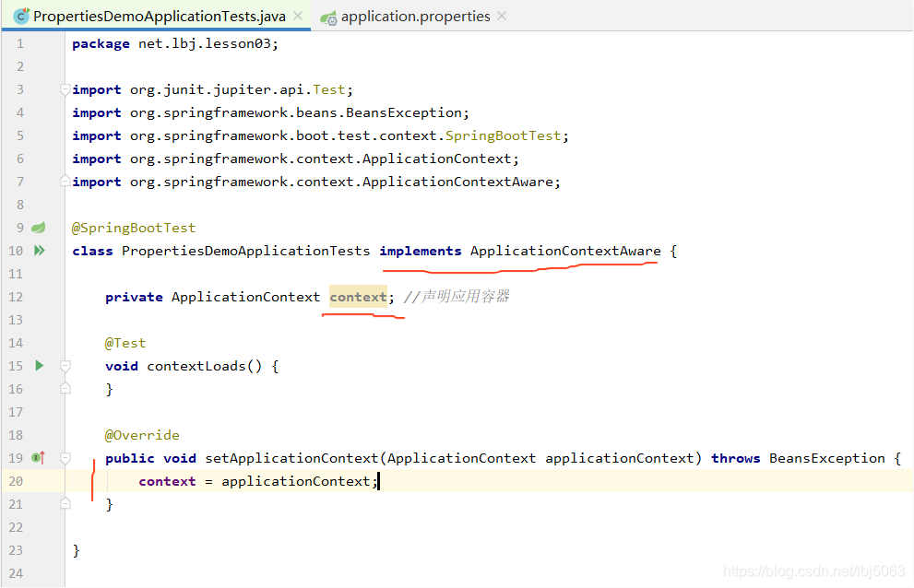Viewport: 914px width, 588px height.
Task: Click the Java class icon on the first tab
Action: 21,17
